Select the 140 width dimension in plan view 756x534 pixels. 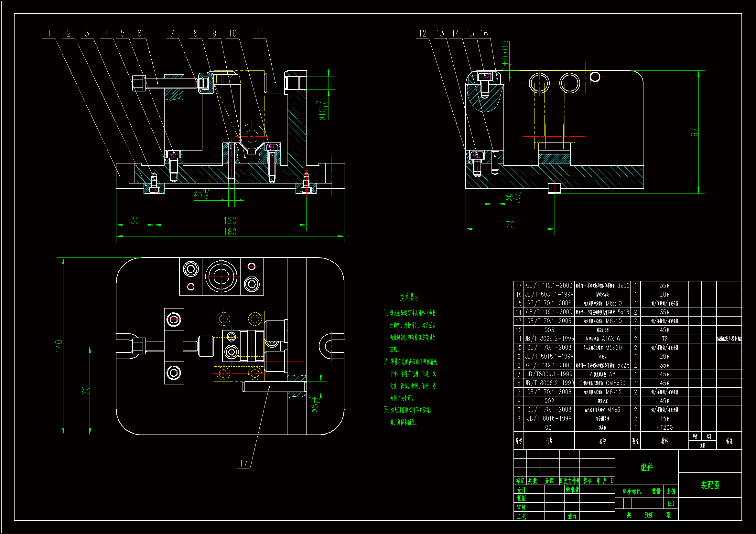59,346
